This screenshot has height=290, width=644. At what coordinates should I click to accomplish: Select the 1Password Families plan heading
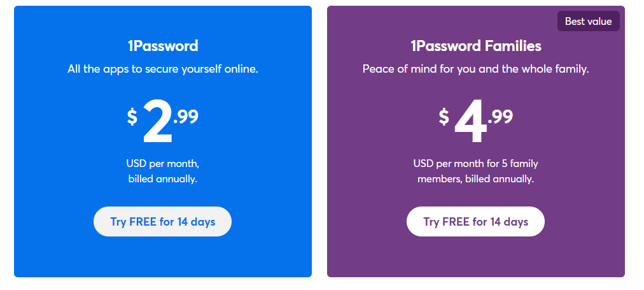pos(475,46)
